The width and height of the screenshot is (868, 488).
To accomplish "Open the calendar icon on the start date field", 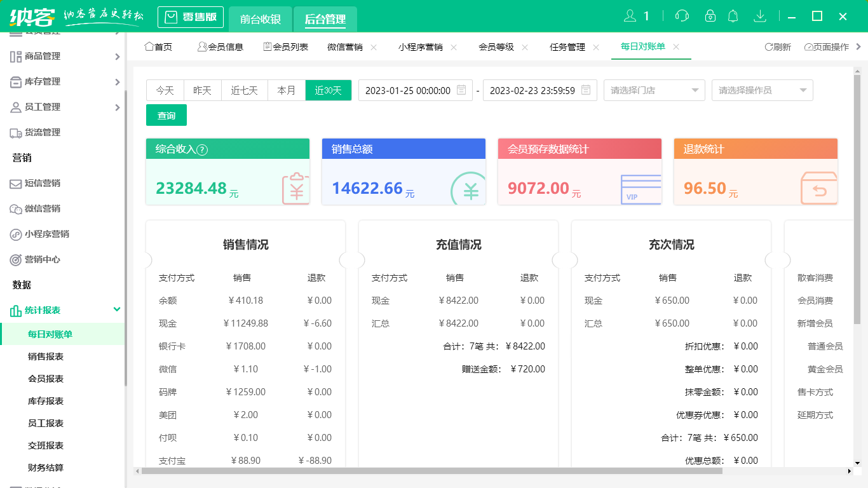I will pos(462,90).
